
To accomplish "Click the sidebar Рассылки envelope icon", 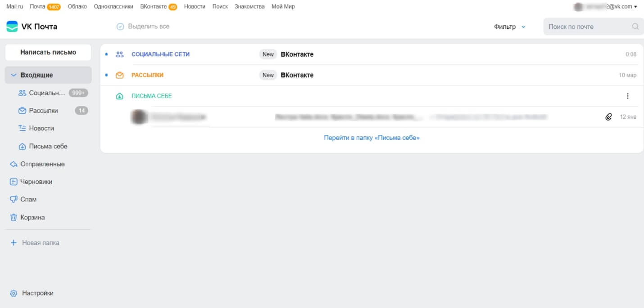I will [22, 111].
